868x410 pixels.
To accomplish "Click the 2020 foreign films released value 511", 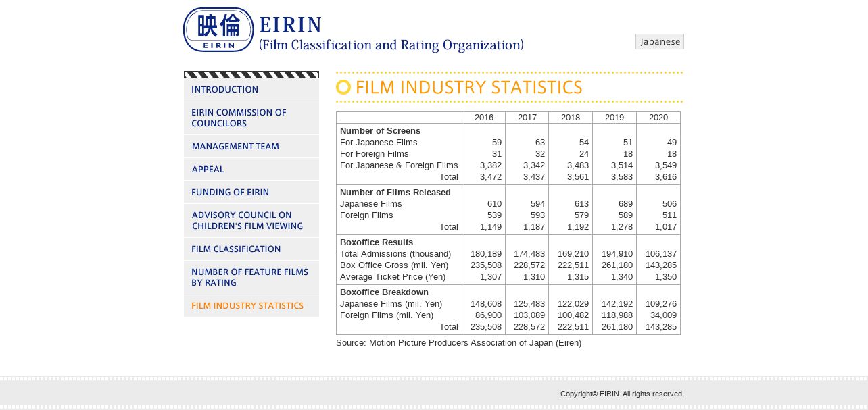I will click(x=669, y=215).
